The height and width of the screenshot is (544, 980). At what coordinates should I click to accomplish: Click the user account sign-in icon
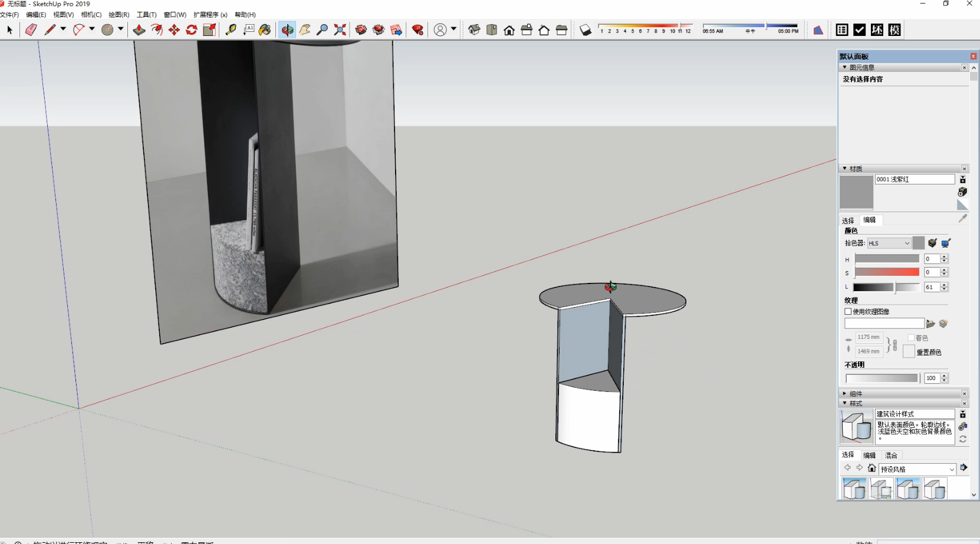click(440, 29)
